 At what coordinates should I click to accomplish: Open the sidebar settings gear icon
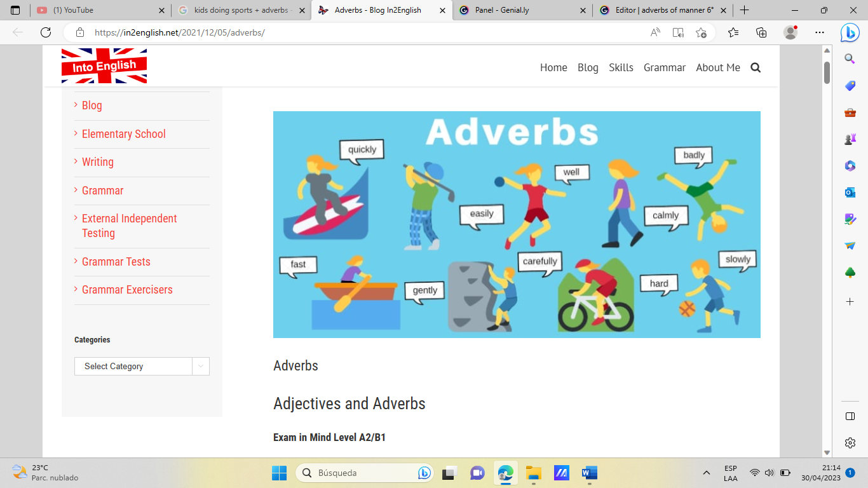[x=850, y=443]
